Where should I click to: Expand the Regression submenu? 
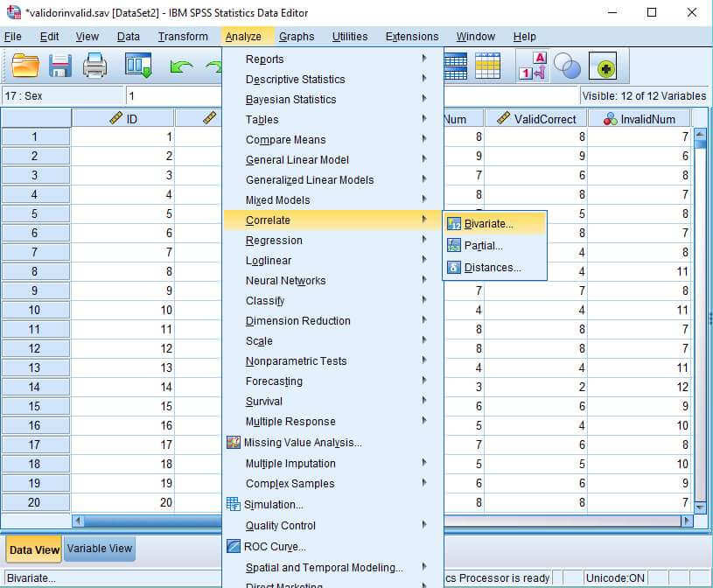tap(423, 239)
